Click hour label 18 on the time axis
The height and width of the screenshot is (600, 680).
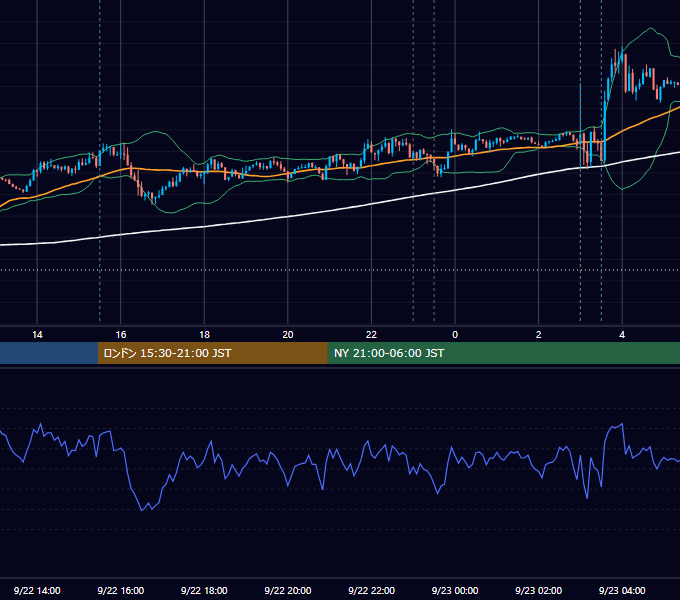(x=204, y=335)
